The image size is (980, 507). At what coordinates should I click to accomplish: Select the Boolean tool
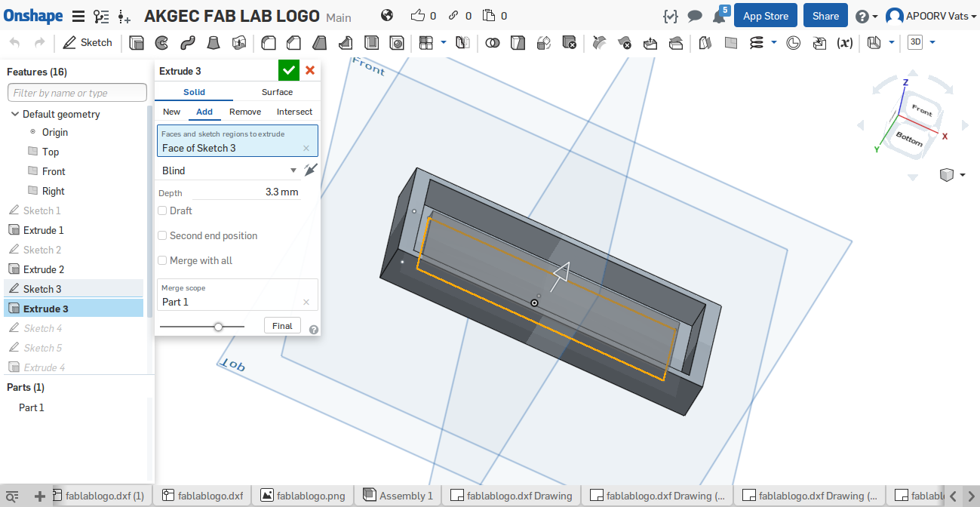492,43
